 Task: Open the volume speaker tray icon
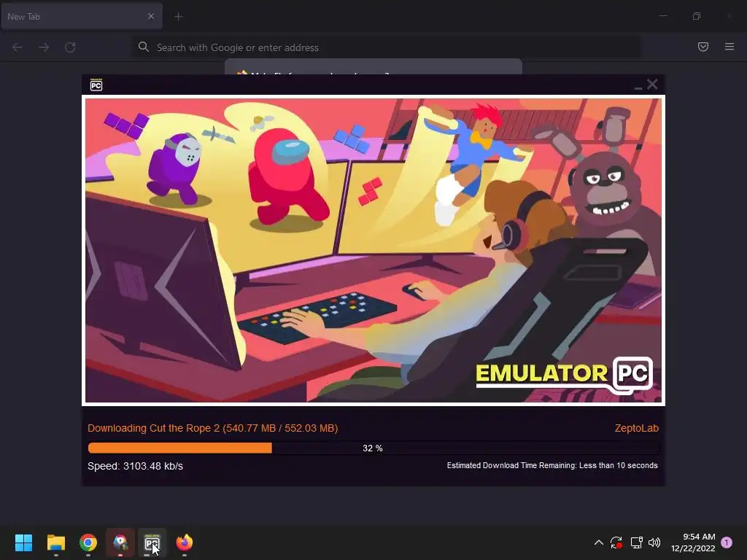point(654,542)
